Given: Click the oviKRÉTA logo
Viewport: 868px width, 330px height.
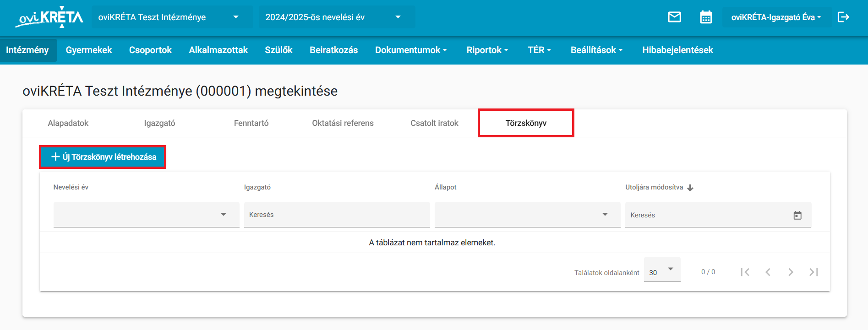Looking at the screenshot, I should pos(49,18).
